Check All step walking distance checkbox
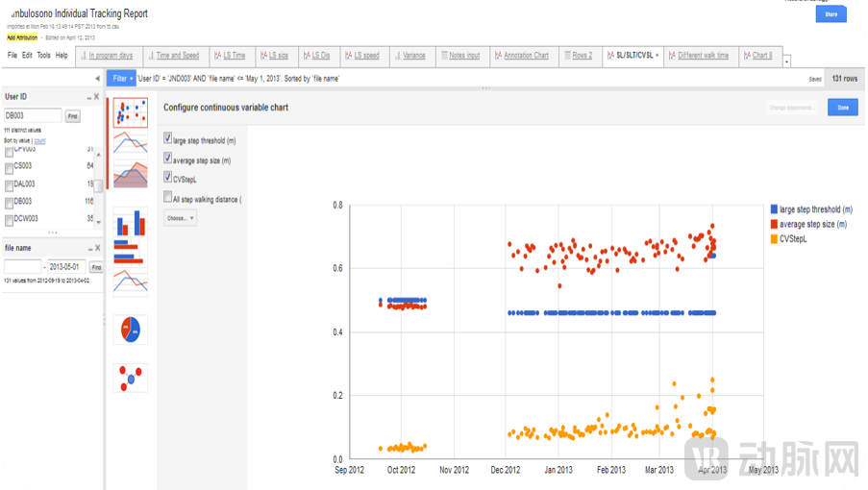 pyautogui.click(x=167, y=197)
